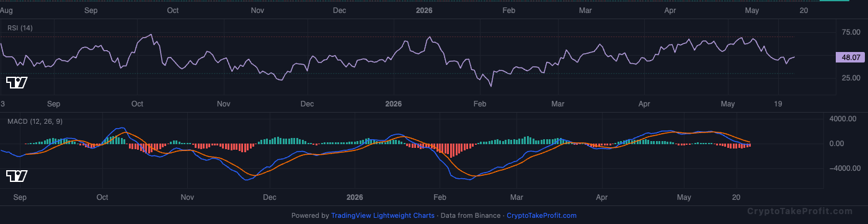
Task: Click the MACD (12, 26, 9) indicator label
Action: point(34,121)
